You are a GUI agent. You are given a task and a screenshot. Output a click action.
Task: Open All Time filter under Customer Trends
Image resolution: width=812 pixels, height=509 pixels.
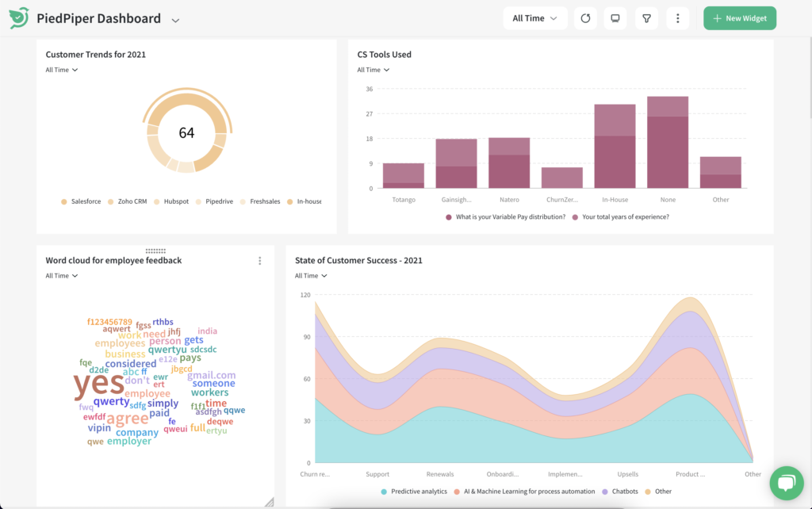pos(62,70)
